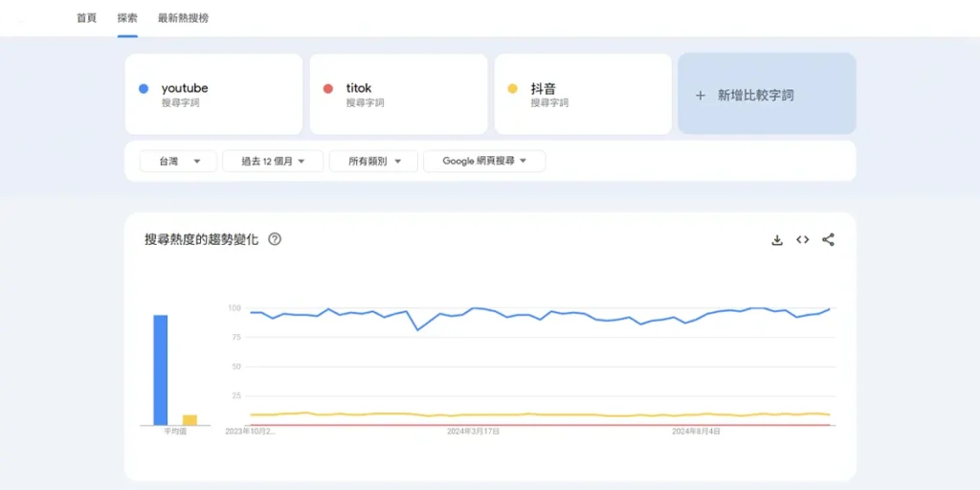Click the 新增比較字詞 button
This screenshot has width=980, height=490.
point(767,94)
